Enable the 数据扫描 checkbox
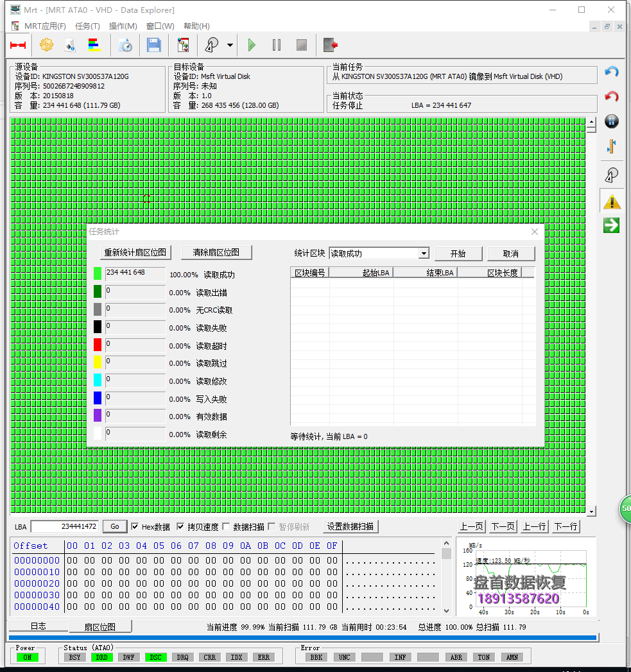 pyautogui.click(x=227, y=527)
